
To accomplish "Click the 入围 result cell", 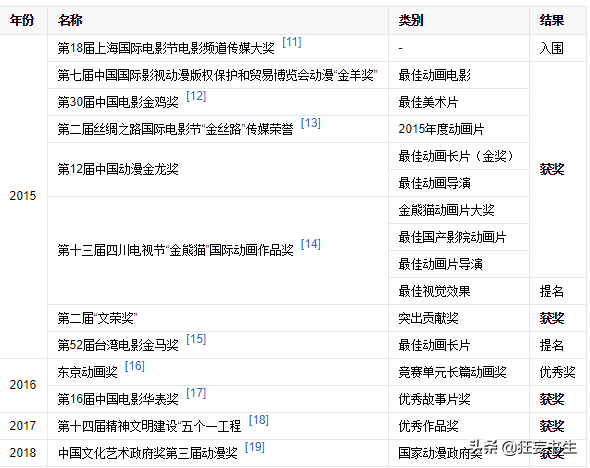I will (558, 48).
